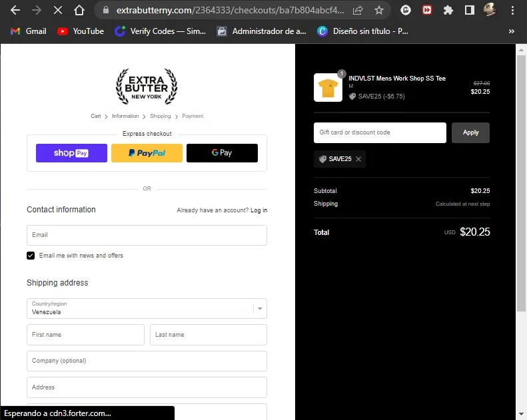The height and width of the screenshot is (420, 527).
Task: Click the padlock site info icon
Action: click(106, 10)
